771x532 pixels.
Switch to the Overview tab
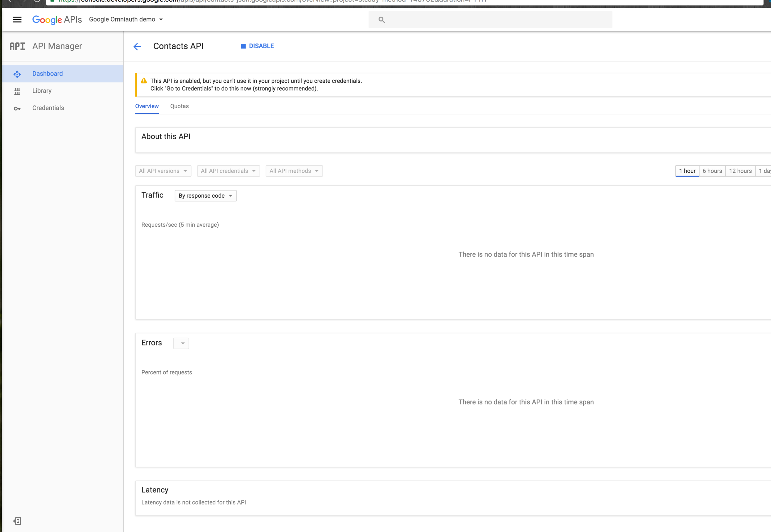coord(147,106)
